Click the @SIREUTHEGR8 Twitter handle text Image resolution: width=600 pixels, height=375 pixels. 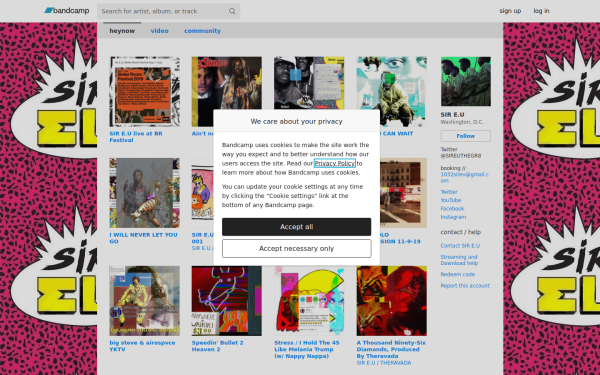(461, 156)
